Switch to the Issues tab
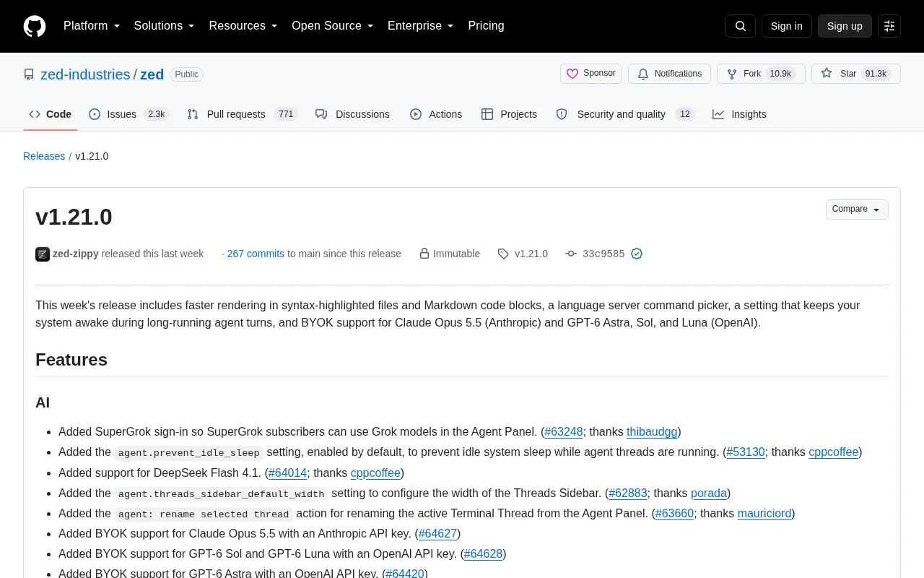The width and height of the screenshot is (924, 578). [128, 114]
